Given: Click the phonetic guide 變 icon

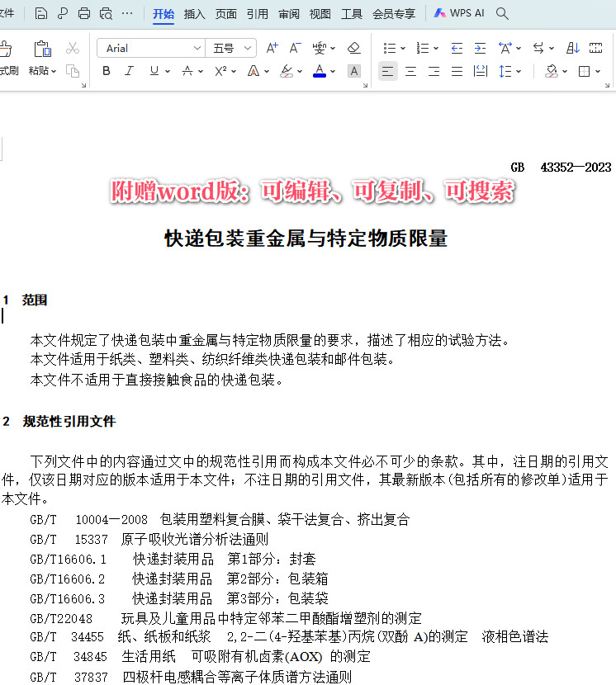Looking at the screenshot, I should tap(320, 48).
